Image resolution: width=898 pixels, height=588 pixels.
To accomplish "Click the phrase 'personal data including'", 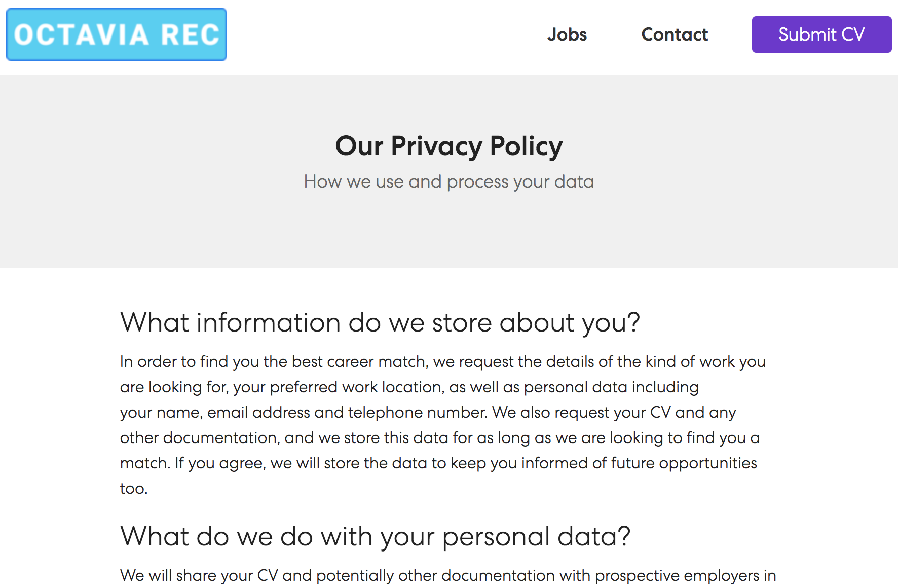I will click(611, 387).
